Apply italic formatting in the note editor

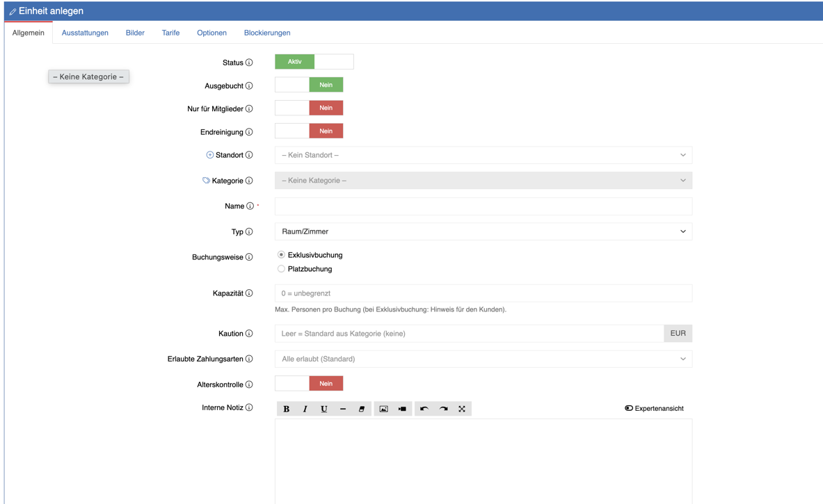click(x=305, y=409)
